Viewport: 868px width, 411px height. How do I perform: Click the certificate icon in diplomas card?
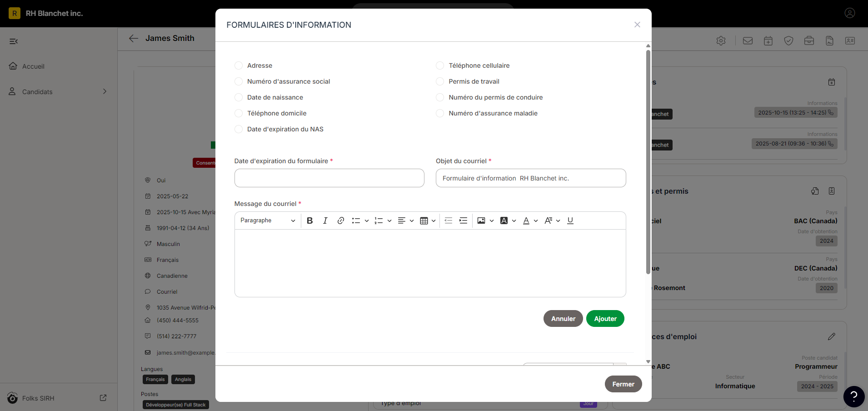pos(815,191)
